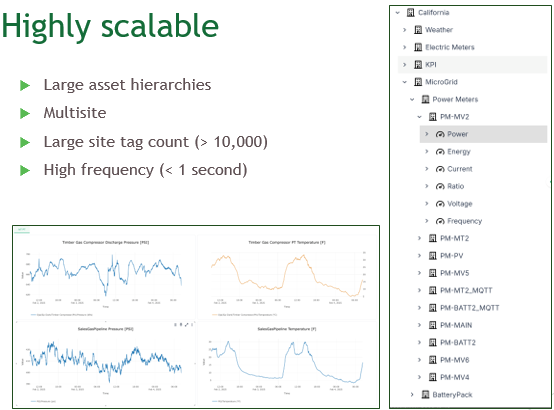
Task: Click the SalesGasPipeline Pressure chart
Action: click(106, 364)
